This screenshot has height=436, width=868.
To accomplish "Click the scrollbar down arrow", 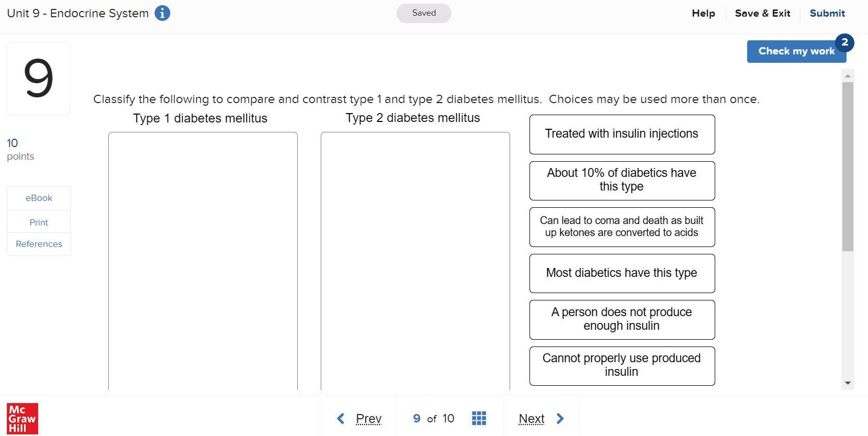I will tap(848, 383).
